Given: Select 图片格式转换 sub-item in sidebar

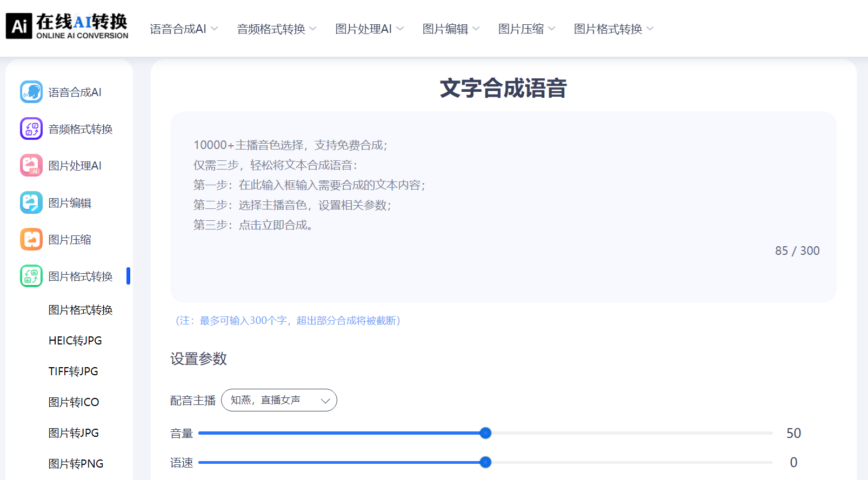Looking at the screenshot, I should [80, 310].
